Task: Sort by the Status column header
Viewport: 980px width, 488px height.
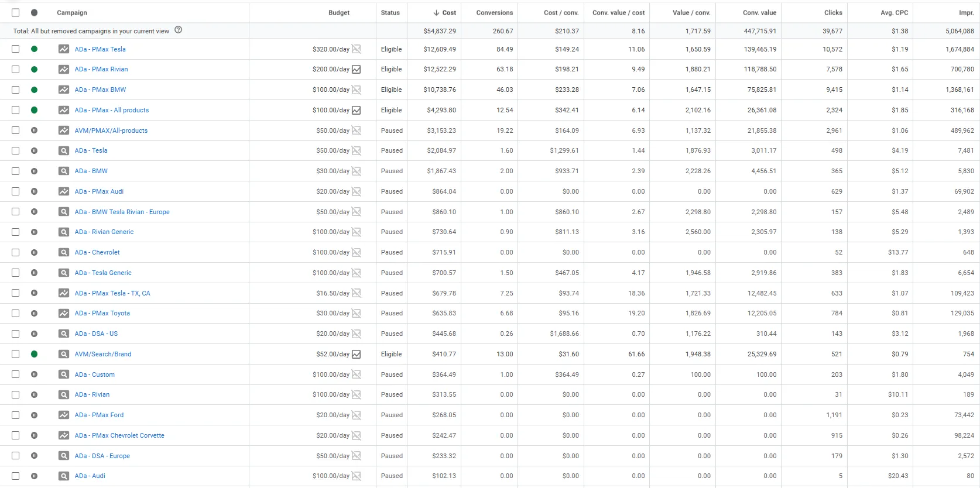Action: pos(390,12)
